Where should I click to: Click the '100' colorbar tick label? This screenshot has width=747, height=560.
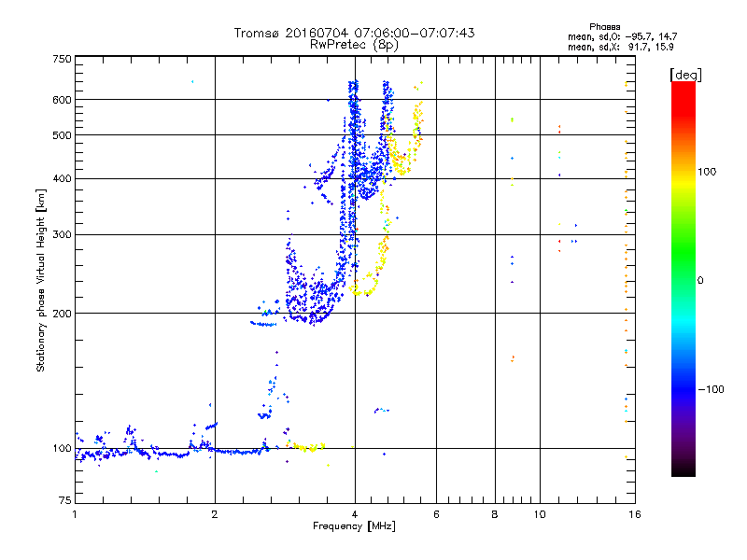click(707, 172)
